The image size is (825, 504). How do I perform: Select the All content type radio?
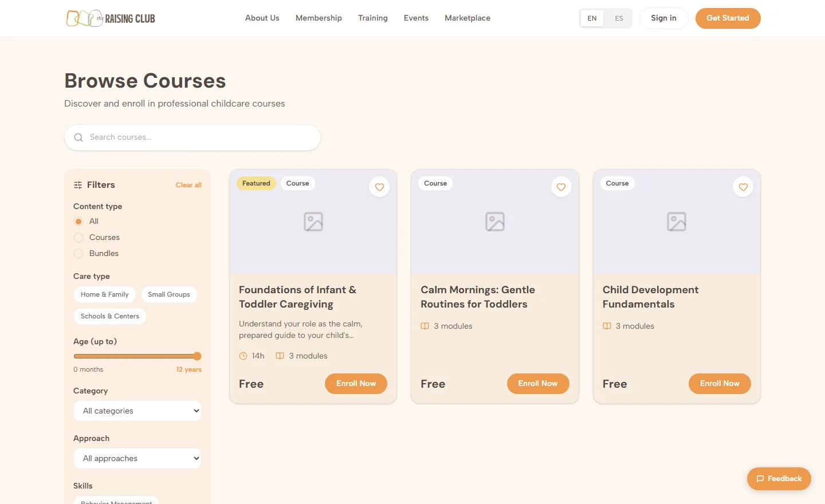(x=78, y=222)
